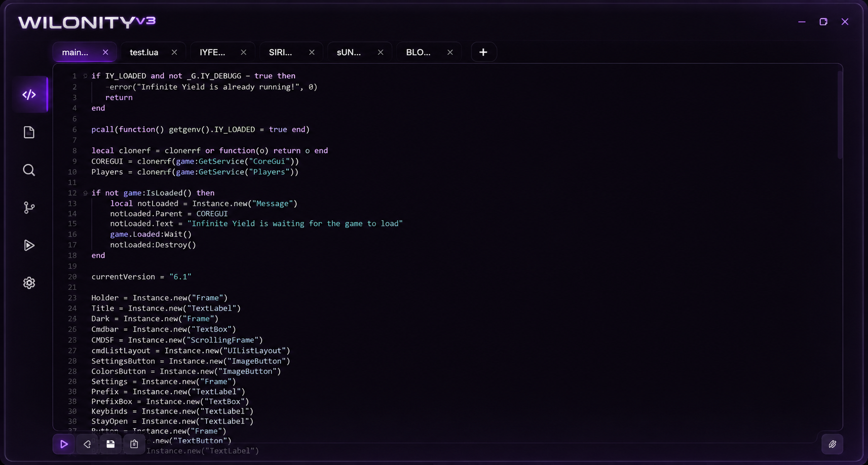
Task: Click the ColorsButton = Instance.new line
Action: click(186, 371)
